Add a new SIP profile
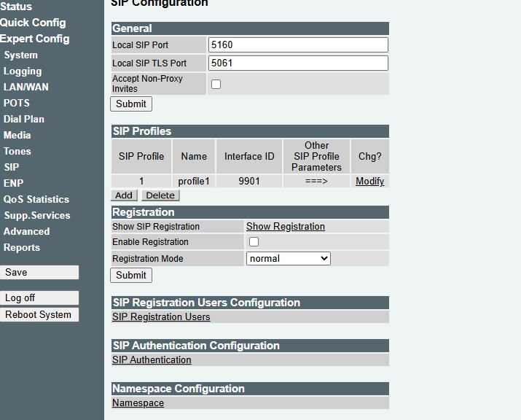The height and width of the screenshot is (420, 521). pos(124,195)
